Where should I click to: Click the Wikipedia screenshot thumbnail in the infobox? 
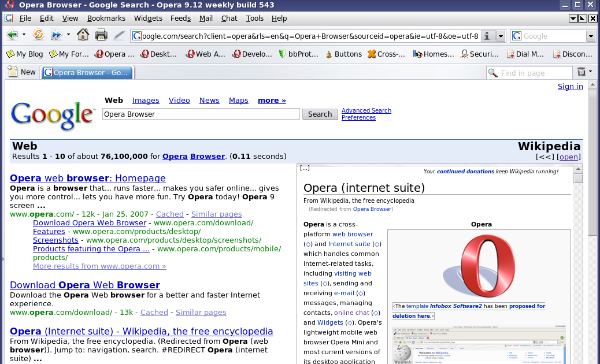pos(479,345)
